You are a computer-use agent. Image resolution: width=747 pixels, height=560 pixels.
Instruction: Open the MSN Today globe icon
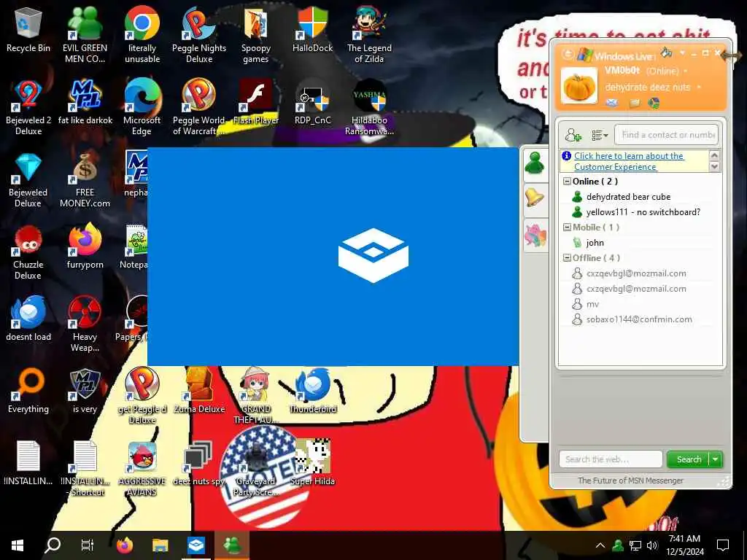tap(654, 103)
